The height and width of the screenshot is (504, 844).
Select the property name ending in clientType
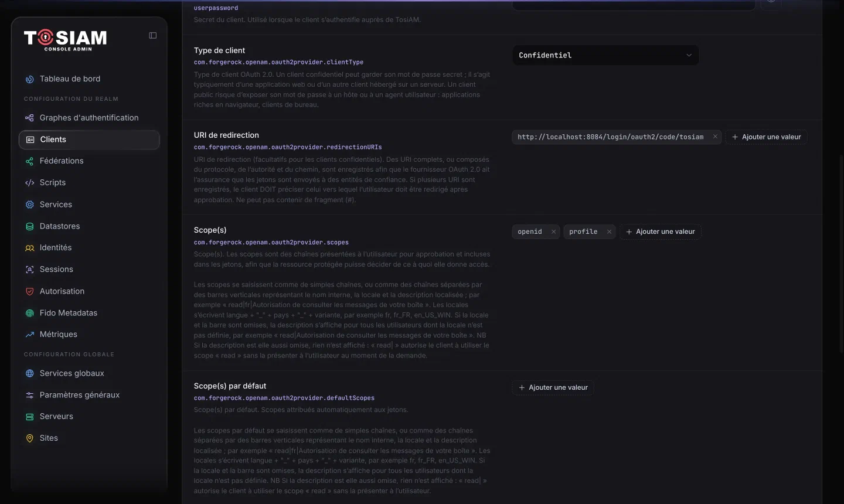click(279, 62)
